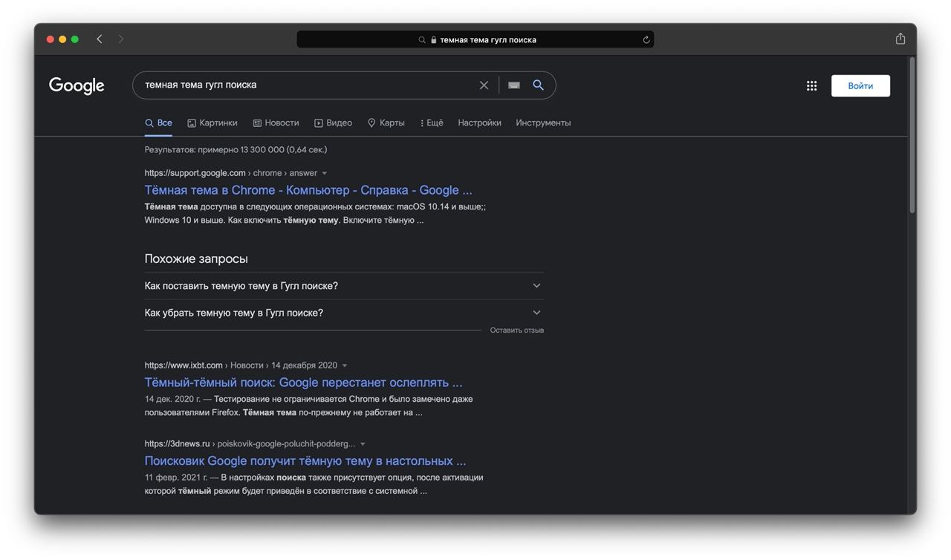Click the Оставить отзыв feedback link
This screenshot has width=951, height=560.
[517, 331]
